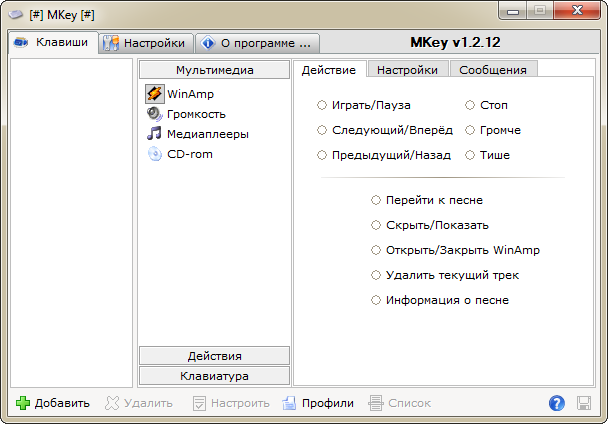Expand the Мультимедиа section header
Image resolution: width=608 pixels, height=424 pixels.
pos(214,70)
